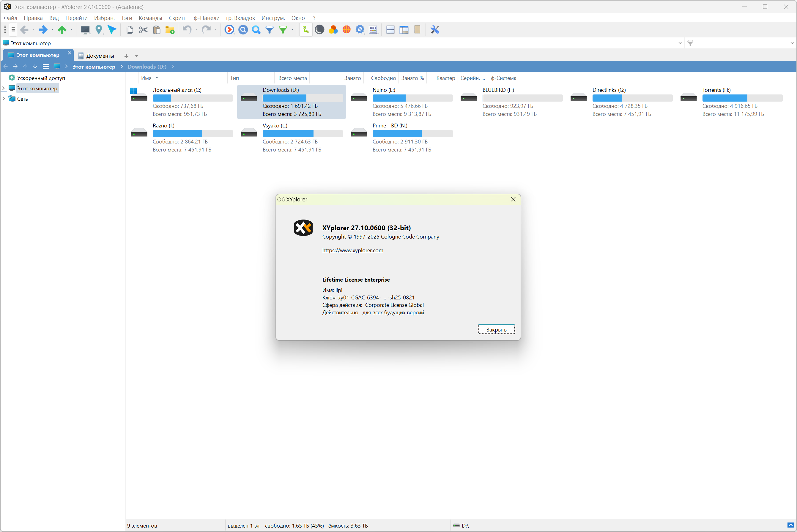Open the Views grid icon
797x532 pixels.
coord(373,30)
